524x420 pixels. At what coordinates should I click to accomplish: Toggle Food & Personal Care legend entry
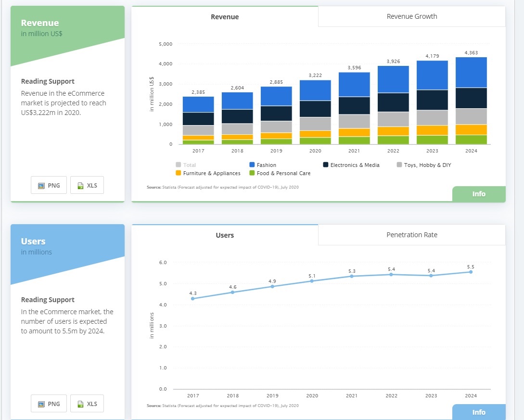pyautogui.click(x=283, y=173)
